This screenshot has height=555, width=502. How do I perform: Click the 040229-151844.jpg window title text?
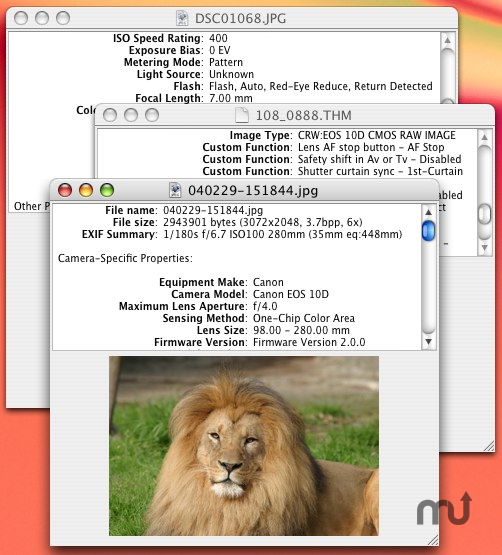[x=253, y=190]
